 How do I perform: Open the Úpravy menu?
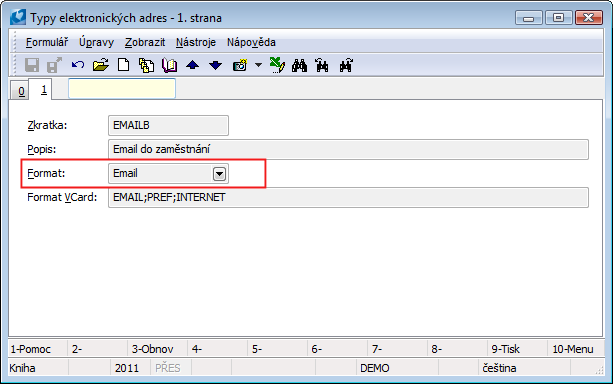pos(97,42)
